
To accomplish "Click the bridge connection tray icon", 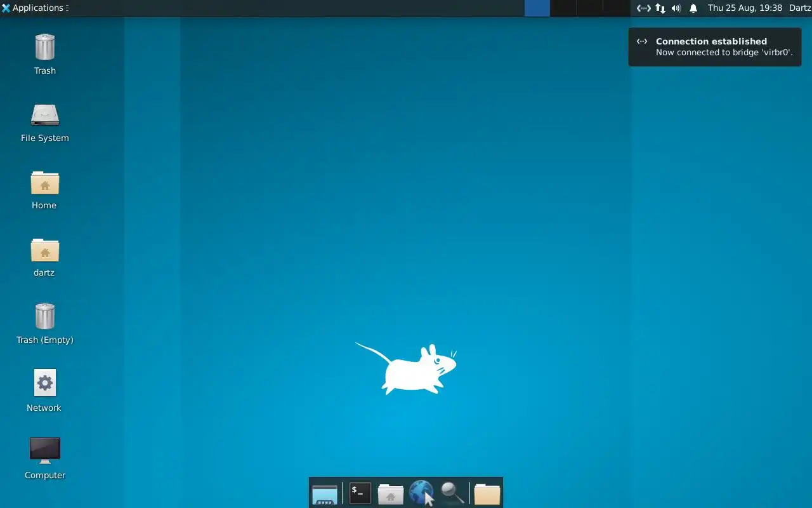I will coord(643,8).
